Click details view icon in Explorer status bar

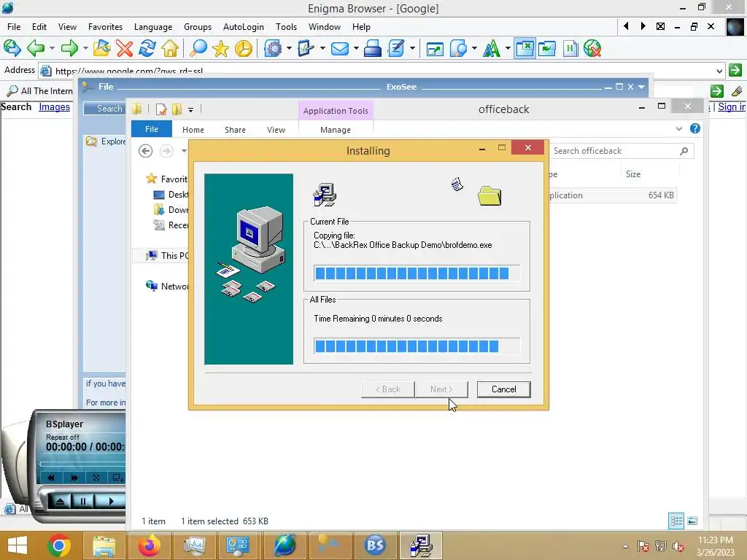(676, 521)
